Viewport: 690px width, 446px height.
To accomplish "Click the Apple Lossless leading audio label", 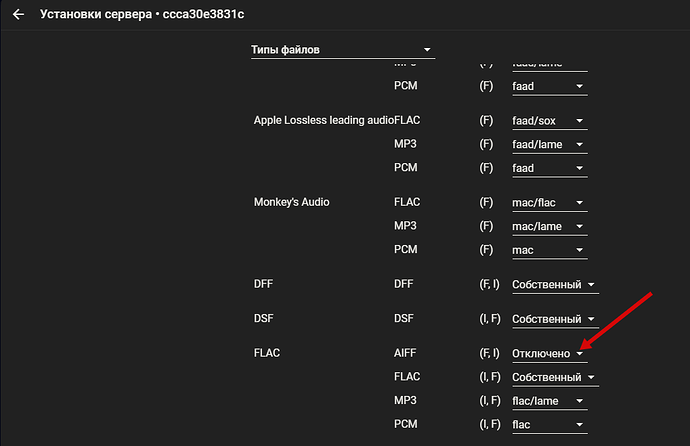I will tap(323, 121).
